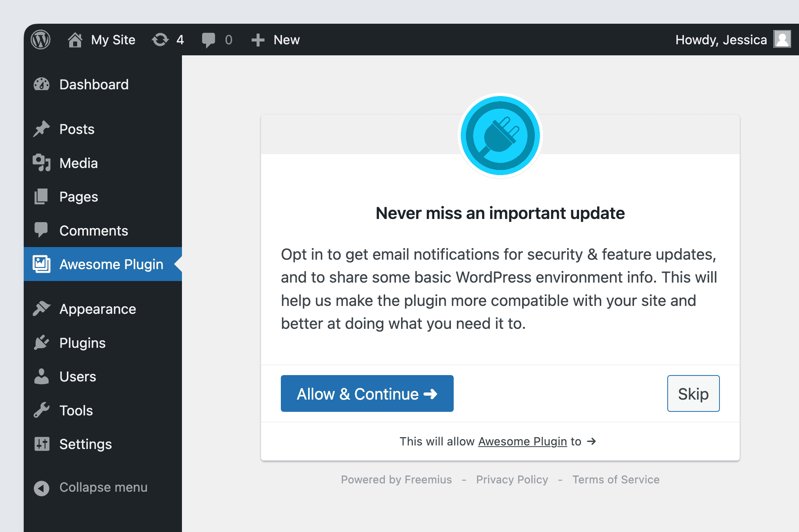Image resolution: width=799 pixels, height=532 pixels.
Task: Click the blue plugin plug logo
Action: (x=500, y=136)
